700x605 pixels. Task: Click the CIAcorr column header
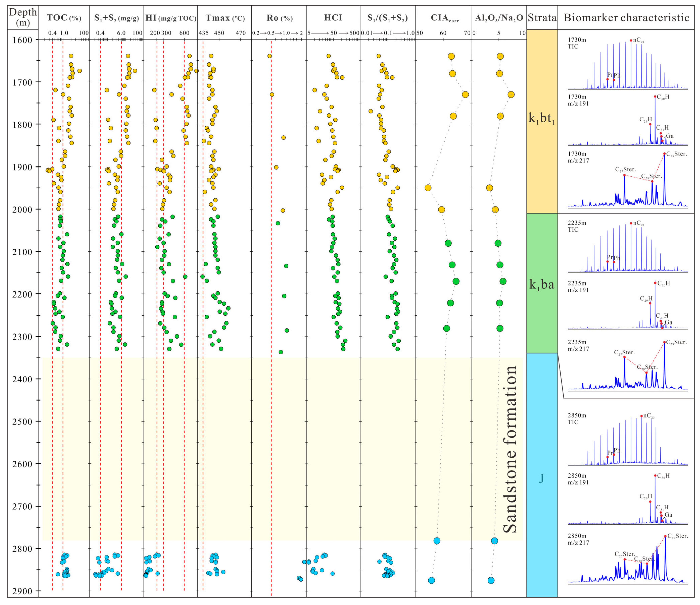444,18
